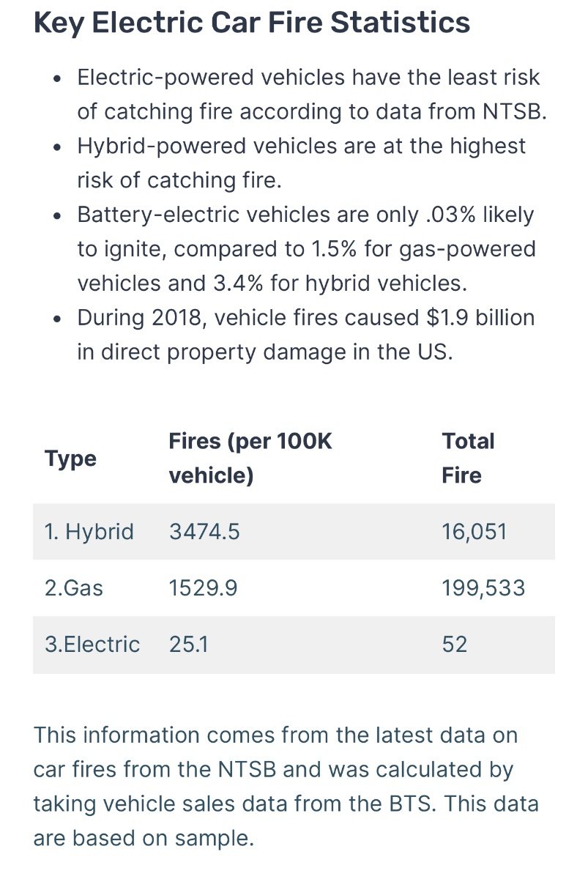Click the bullet about hybrid-powered vehicles highest risk

(x=302, y=163)
